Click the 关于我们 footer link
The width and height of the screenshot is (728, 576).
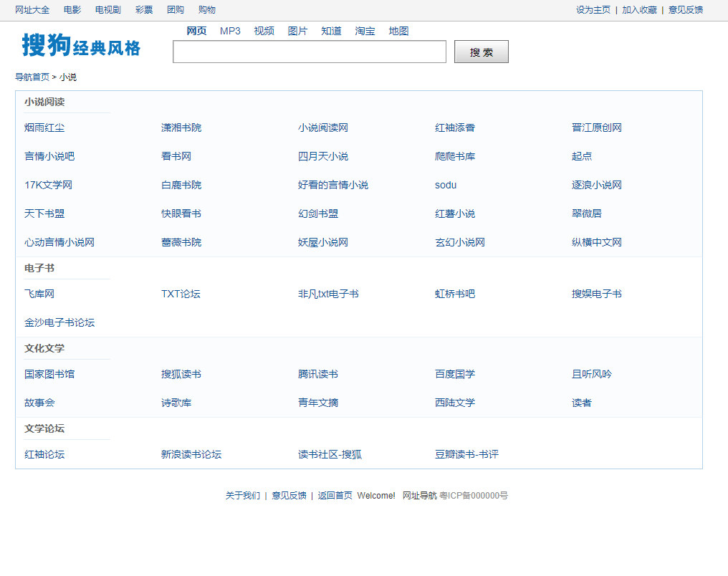(243, 496)
